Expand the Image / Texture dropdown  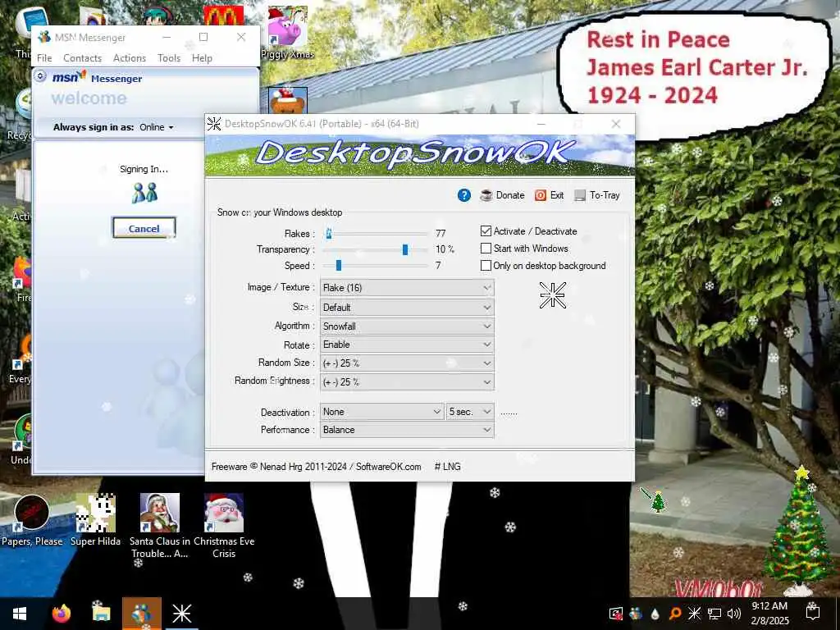pos(407,288)
